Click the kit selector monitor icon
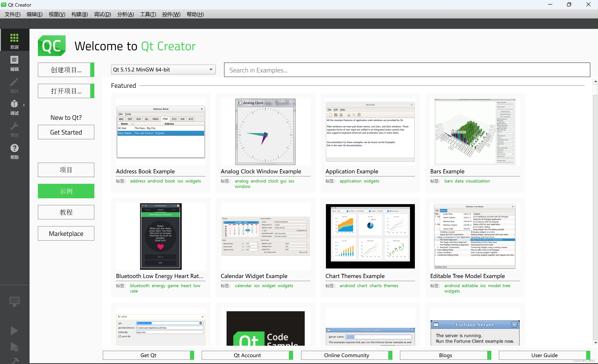Screen dimensions: 598x364 14,301
